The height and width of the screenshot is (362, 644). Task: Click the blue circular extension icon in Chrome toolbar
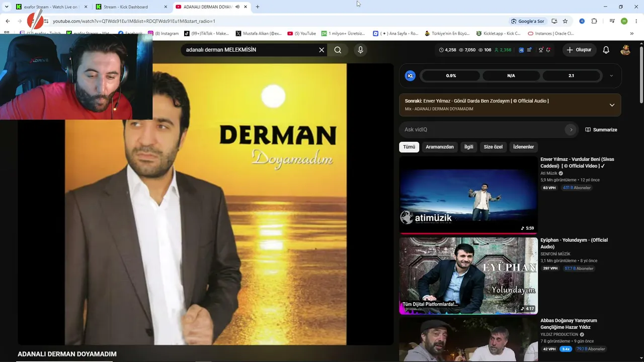(582, 21)
